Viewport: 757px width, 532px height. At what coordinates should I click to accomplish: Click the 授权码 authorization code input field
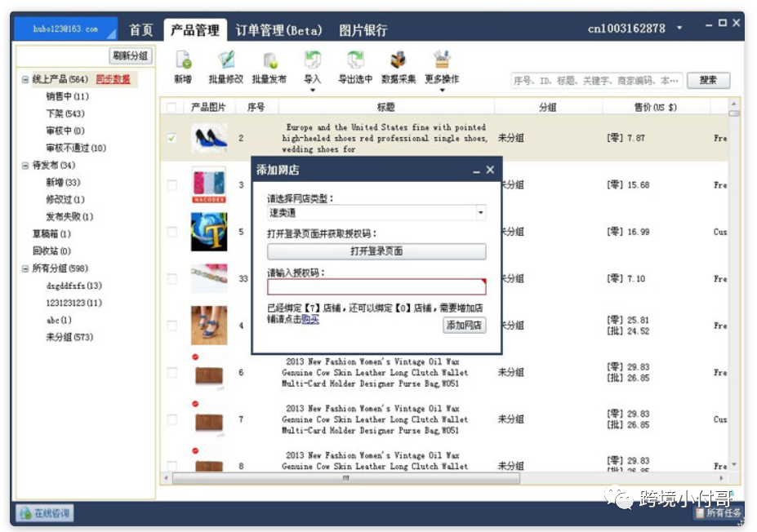point(376,286)
